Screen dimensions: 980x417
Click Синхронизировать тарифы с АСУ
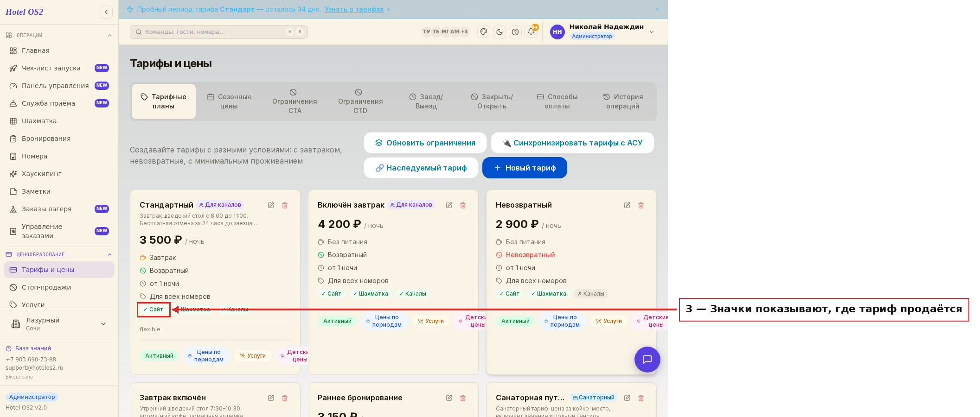pyautogui.click(x=573, y=143)
